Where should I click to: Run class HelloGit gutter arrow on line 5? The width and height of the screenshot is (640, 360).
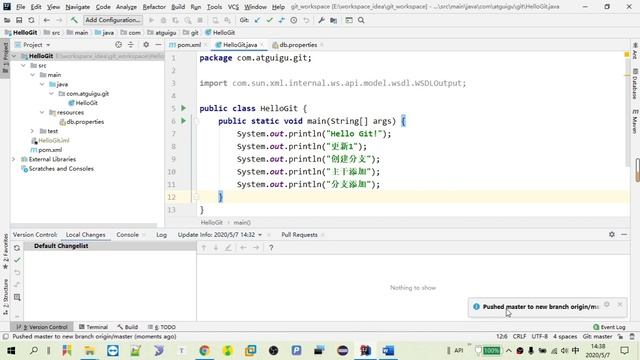point(183,108)
